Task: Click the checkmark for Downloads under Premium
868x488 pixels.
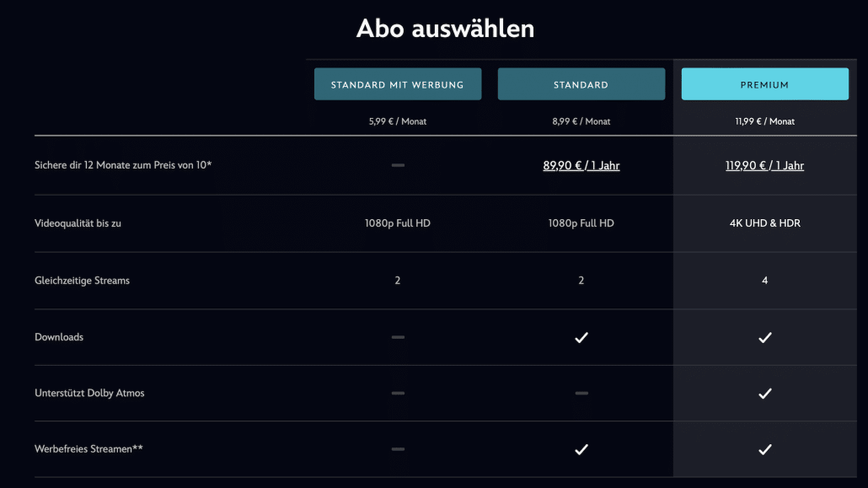Action: coord(764,337)
